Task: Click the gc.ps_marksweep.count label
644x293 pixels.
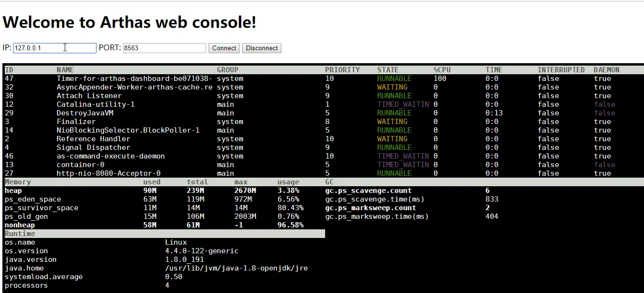Action: point(371,208)
